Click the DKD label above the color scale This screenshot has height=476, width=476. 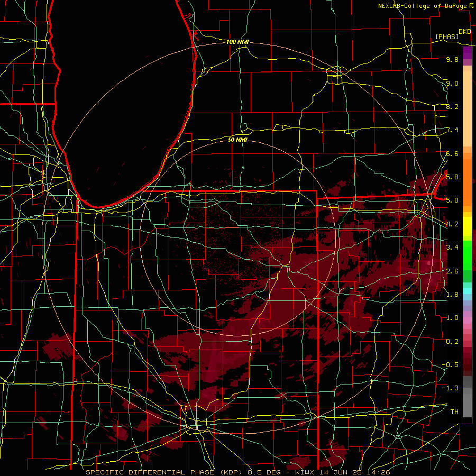click(x=465, y=32)
